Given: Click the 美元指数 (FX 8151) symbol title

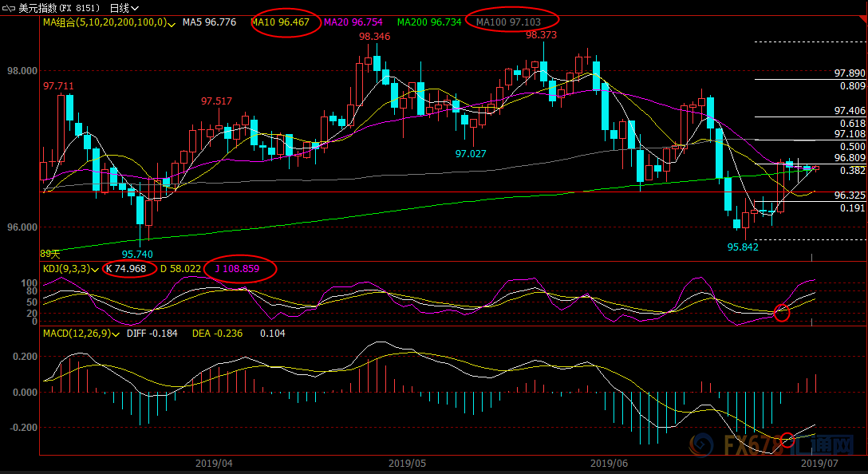Looking at the screenshot, I should pyautogui.click(x=58, y=8).
